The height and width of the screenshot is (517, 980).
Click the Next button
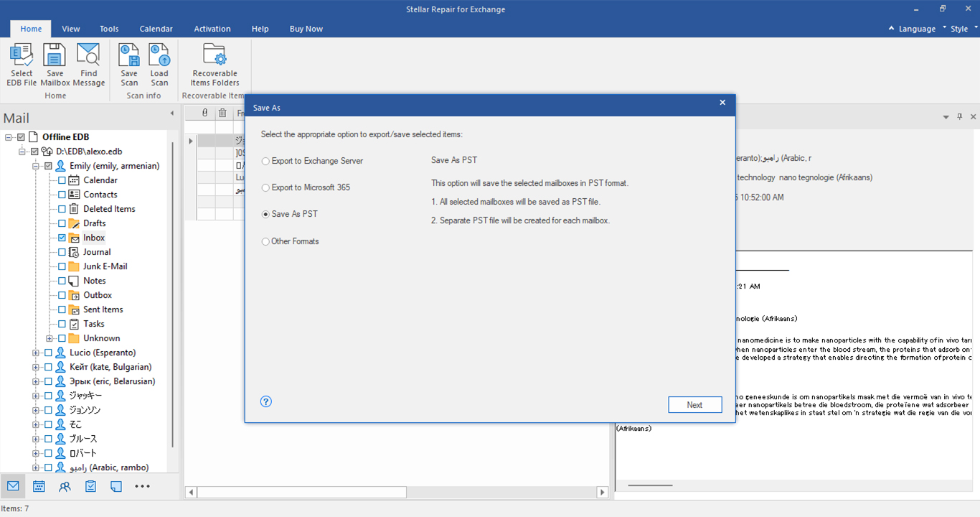(694, 405)
